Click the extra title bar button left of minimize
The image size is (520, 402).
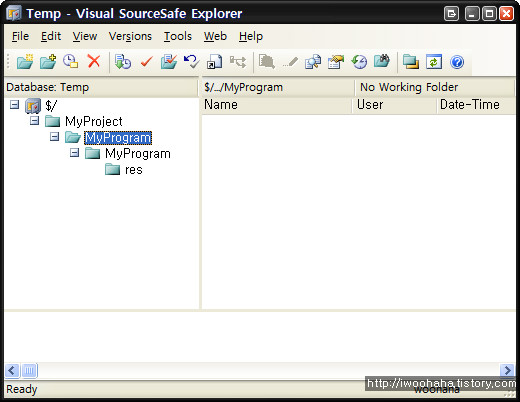[x=451, y=14]
